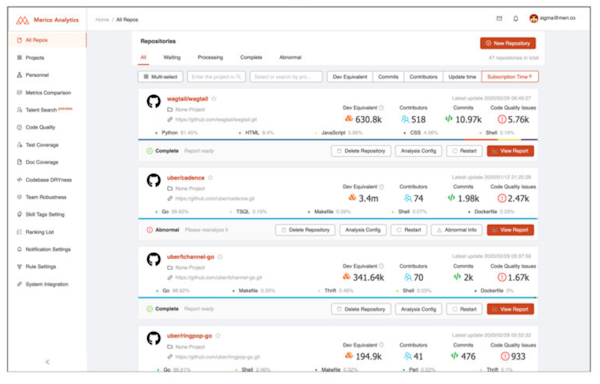Open Analysis Config for uber/tchannel-go

(x=418, y=309)
